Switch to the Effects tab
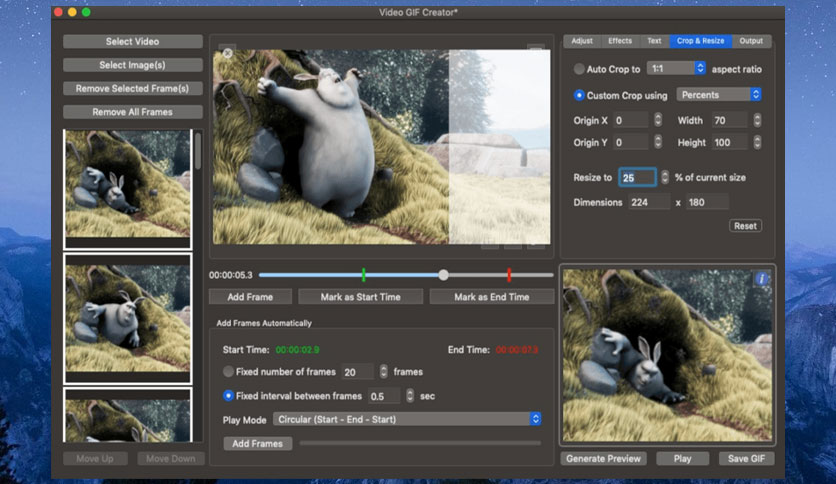The image size is (836, 484). coord(620,41)
